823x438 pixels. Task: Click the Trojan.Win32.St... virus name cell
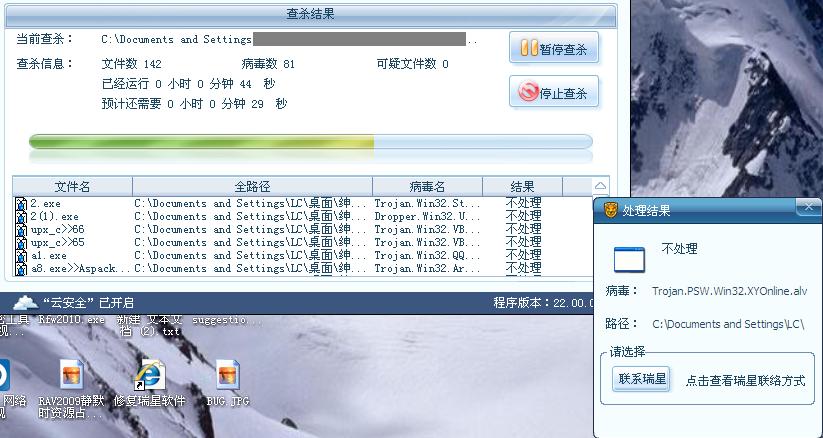coord(427,203)
